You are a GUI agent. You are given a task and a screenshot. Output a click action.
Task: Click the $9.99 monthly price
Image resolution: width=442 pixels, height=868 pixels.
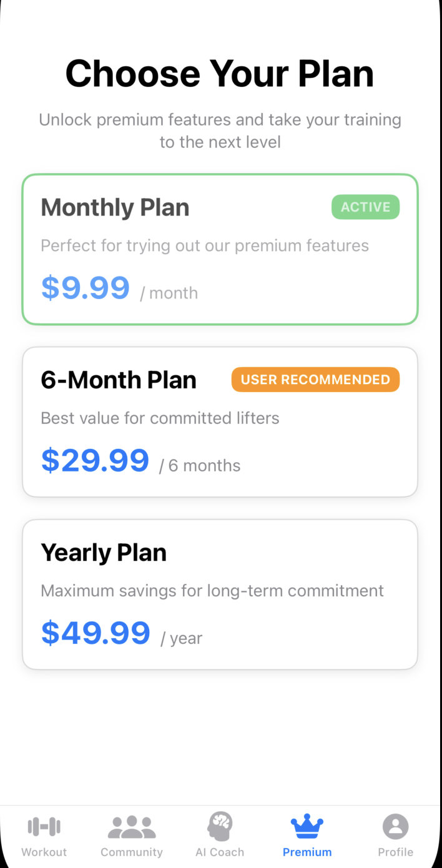(x=86, y=288)
